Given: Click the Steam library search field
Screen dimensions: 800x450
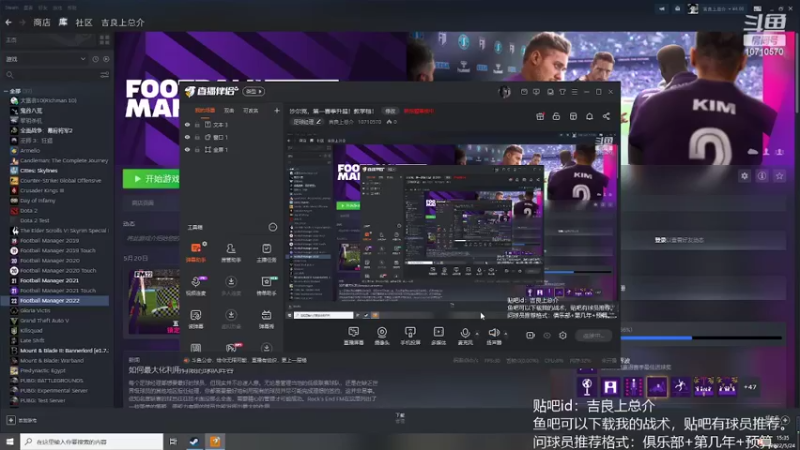Looking at the screenshot, I should point(50,75).
